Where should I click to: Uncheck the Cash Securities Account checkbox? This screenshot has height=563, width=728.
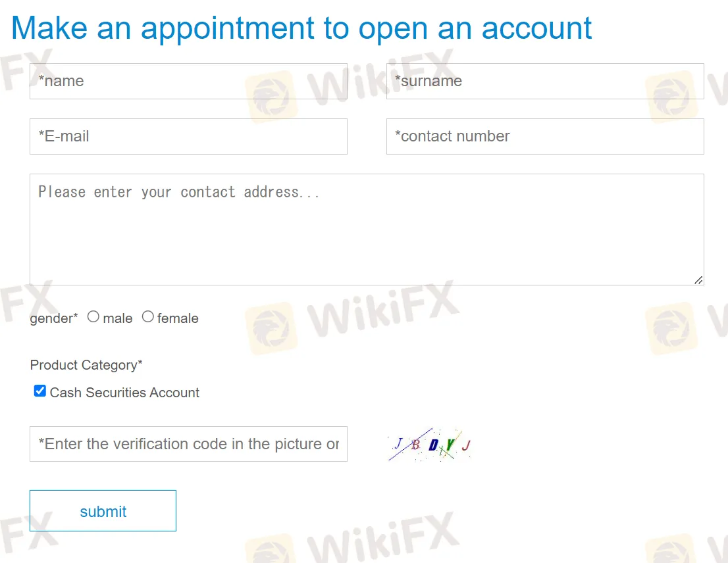[40, 391]
